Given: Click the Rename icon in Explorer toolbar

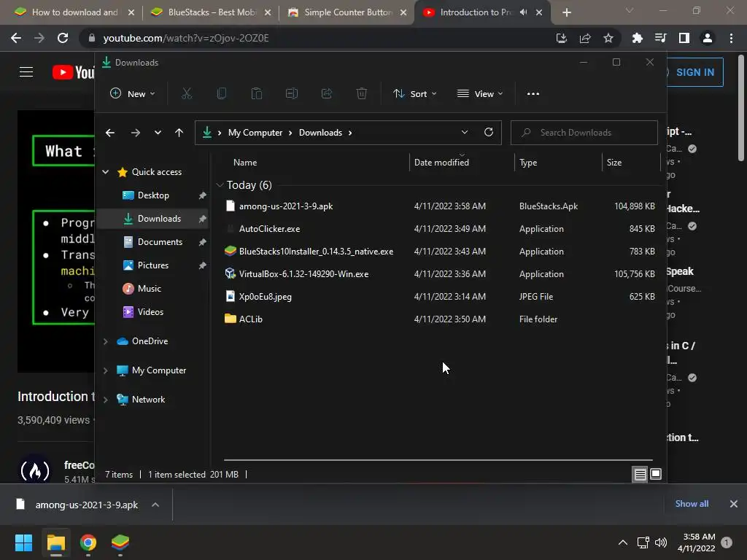Looking at the screenshot, I should (292, 94).
